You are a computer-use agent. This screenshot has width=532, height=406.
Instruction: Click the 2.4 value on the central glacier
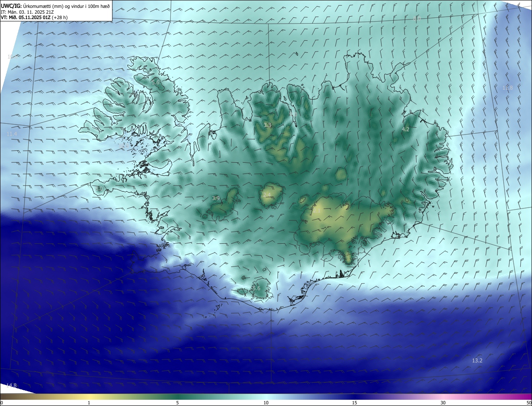pos(267,195)
